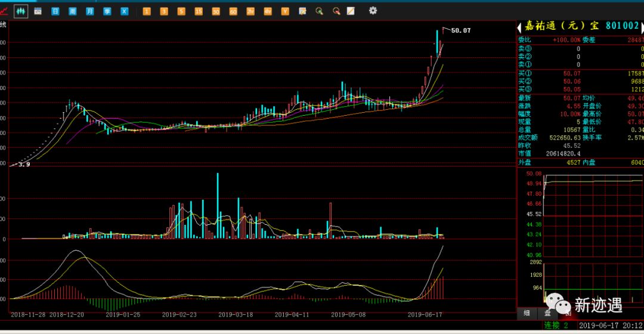Choose the 2hr chart button
This screenshot has height=334, width=644.
pyautogui.click(x=250, y=11)
